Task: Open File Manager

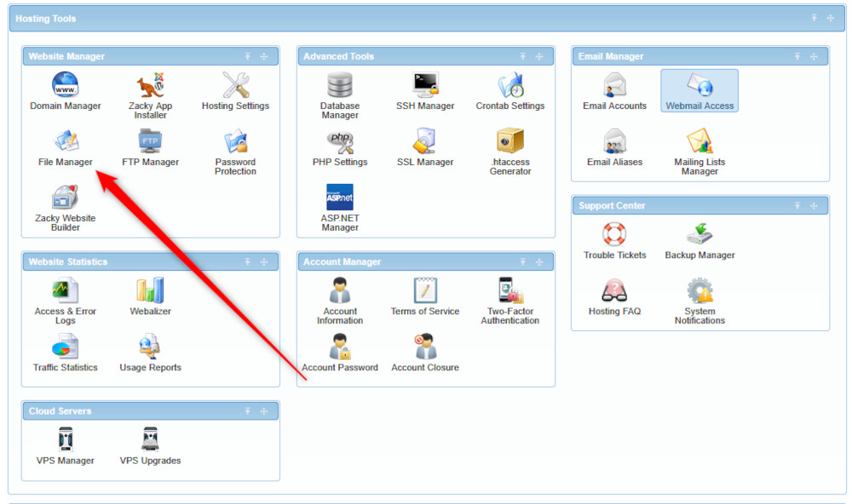Action: [66, 145]
